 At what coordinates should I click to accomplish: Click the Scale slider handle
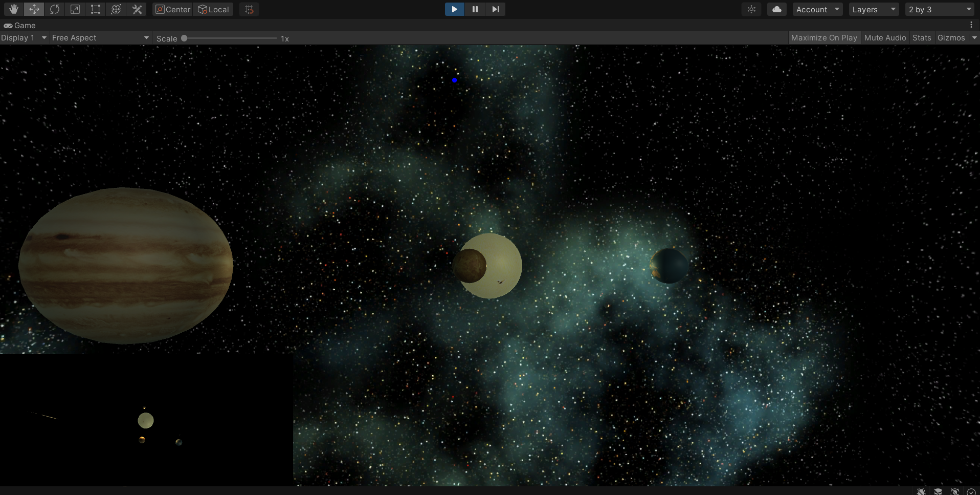(184, 38)
